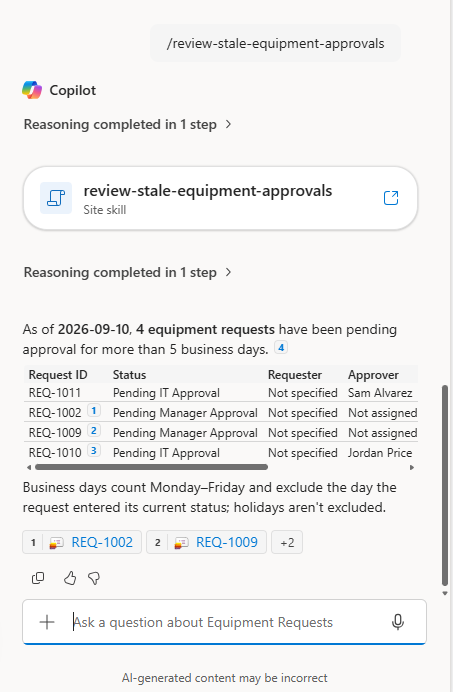Click the site skill document icon

[56, 198]
